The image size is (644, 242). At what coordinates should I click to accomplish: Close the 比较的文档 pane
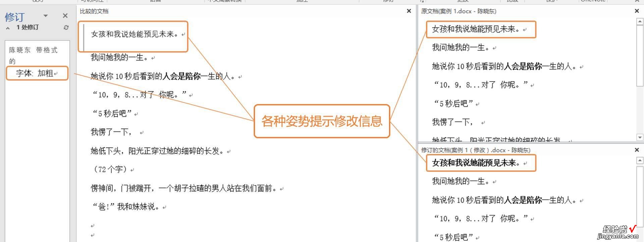[409, 11]
